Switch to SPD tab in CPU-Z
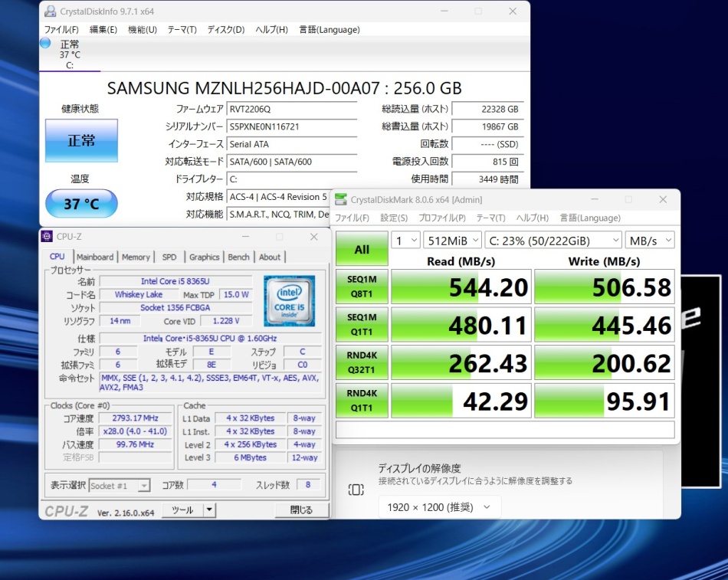The image size is (728, 580). click(x=169, y=257)
